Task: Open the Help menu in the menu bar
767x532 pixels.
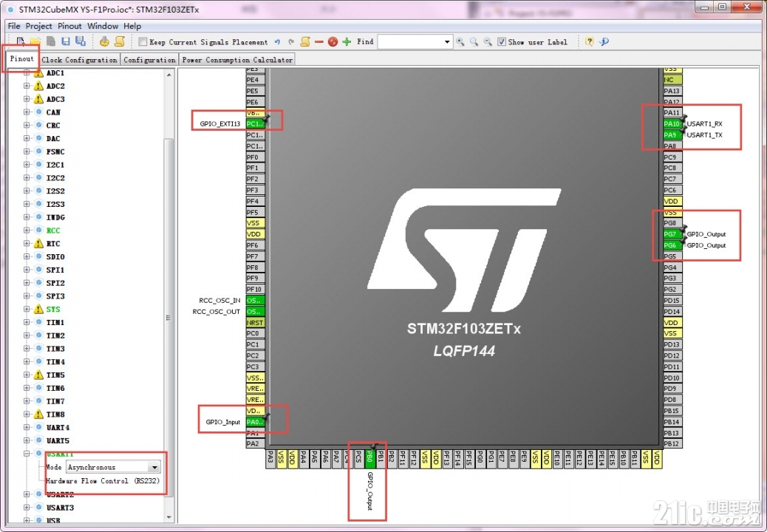Action: (x=132, y=26)
